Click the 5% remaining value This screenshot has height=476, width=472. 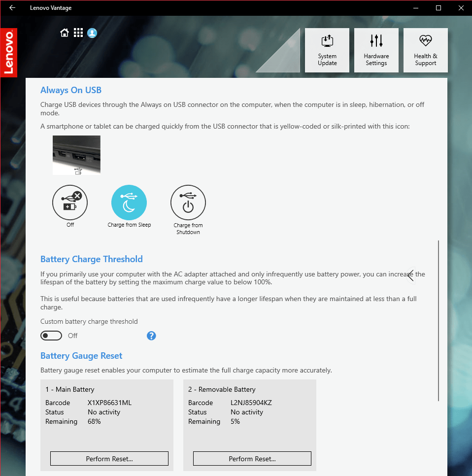(235, 422)
